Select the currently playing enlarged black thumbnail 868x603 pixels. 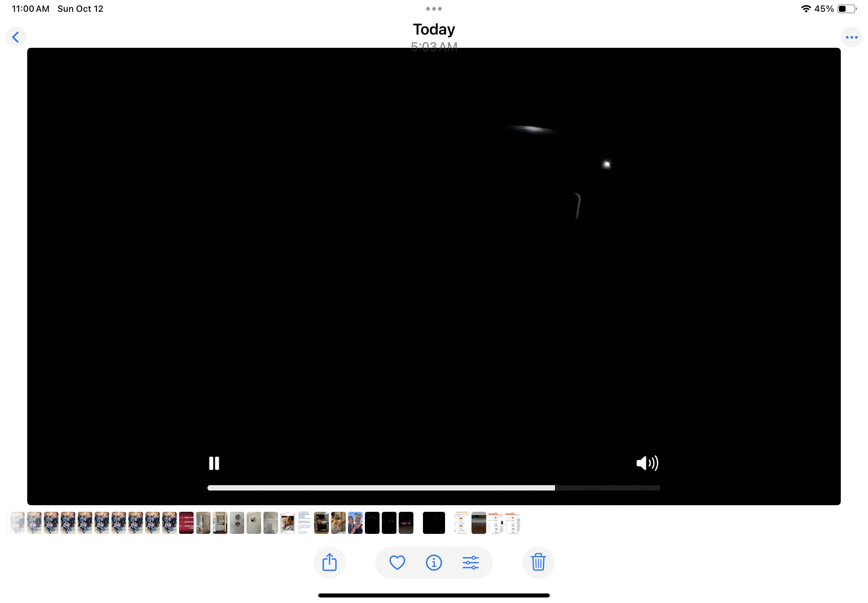[x=434, y=523]
